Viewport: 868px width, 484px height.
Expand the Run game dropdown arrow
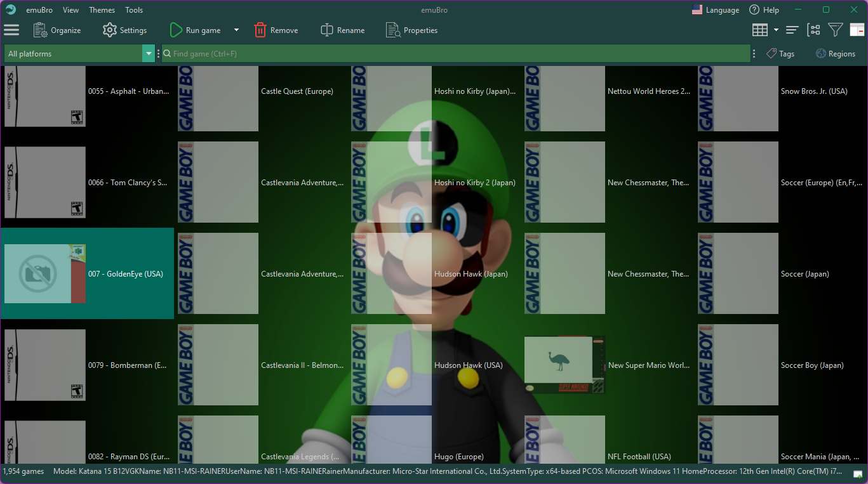click(236, 30)
